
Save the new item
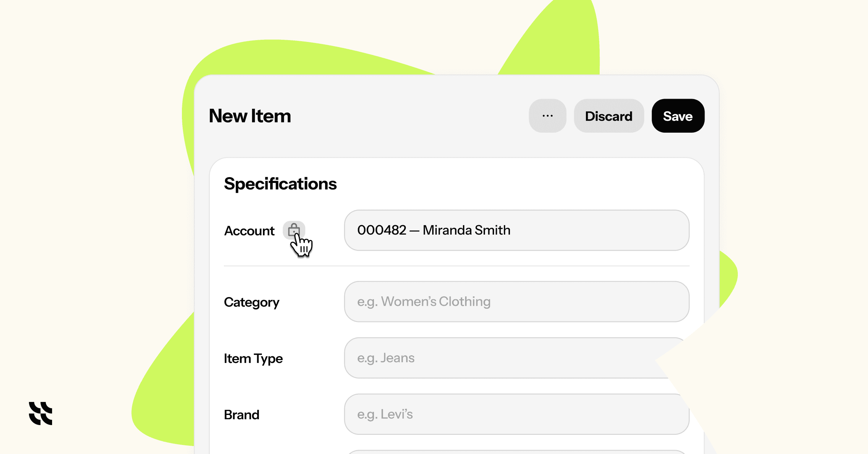tap(678, 116)
